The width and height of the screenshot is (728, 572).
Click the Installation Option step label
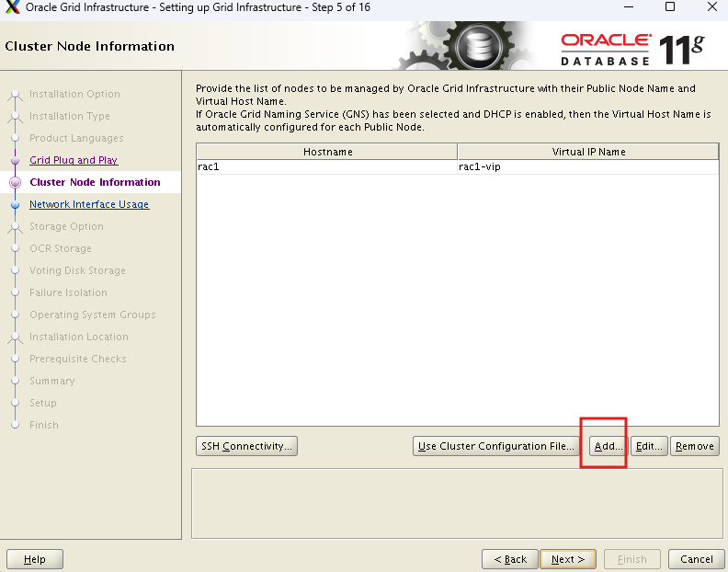coord(74,94)
